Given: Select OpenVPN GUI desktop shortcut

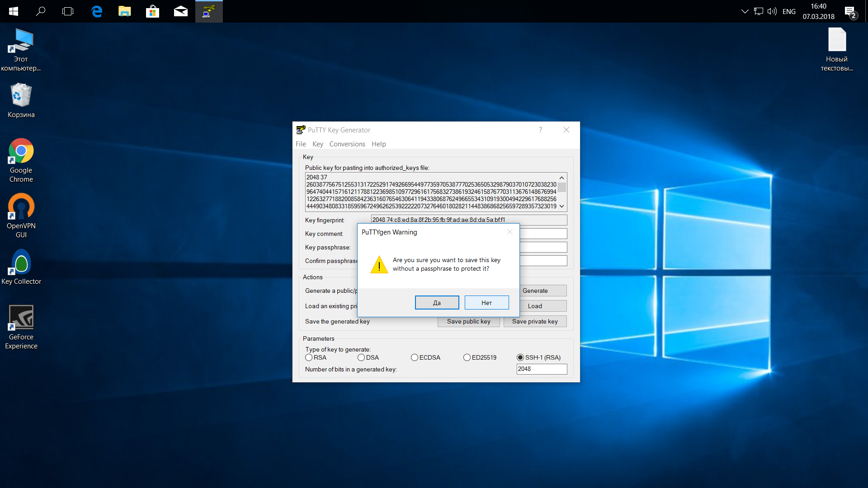Looking at the screenshot, I should [21, 216].
